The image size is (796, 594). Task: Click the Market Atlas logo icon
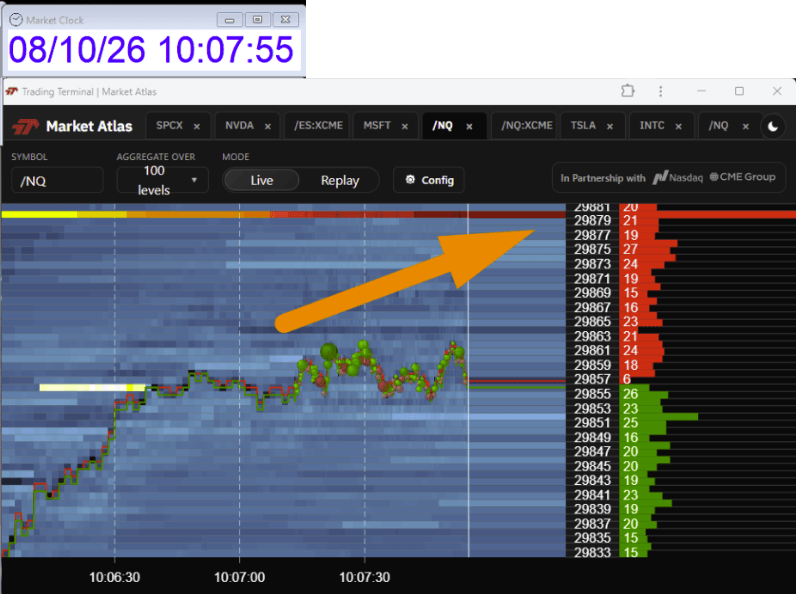point(25,126)
